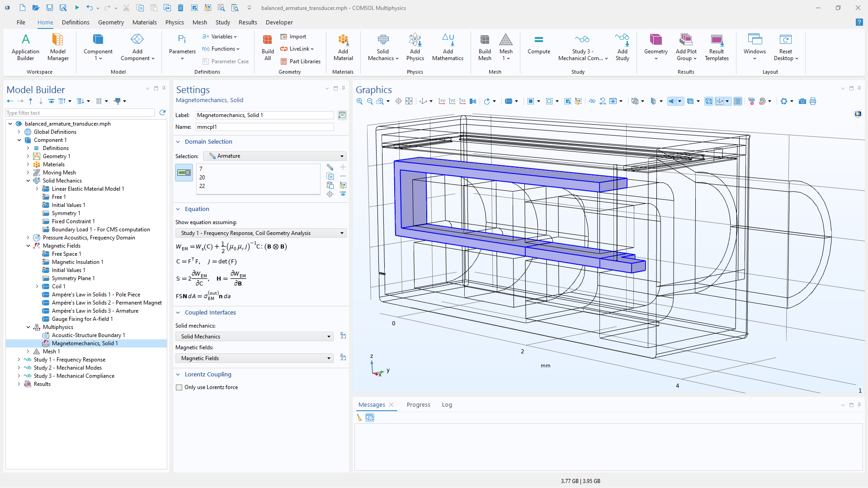Screen dimensions: 868x488
Task: Click the Print icon in Graphics toolbar
Action: pos(813,101)
